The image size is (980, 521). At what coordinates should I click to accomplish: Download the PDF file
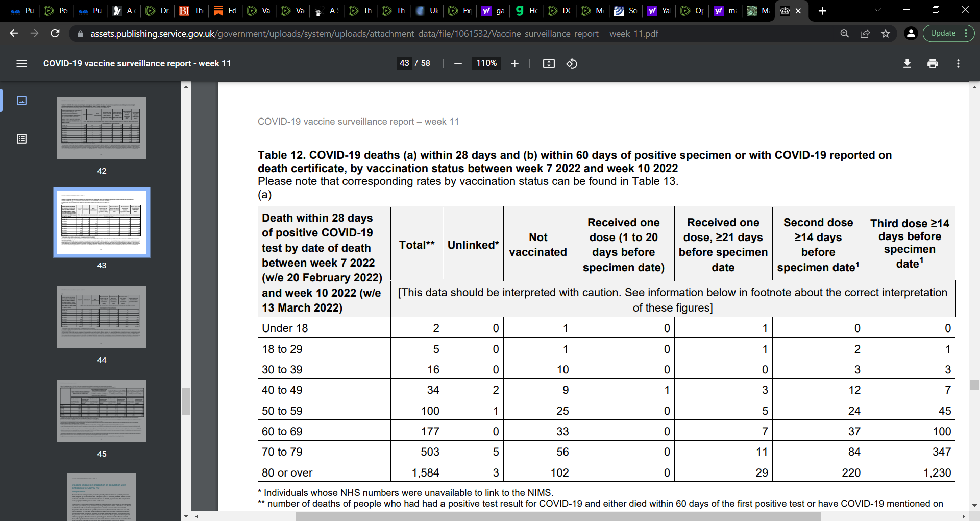[x=907, y=63]
